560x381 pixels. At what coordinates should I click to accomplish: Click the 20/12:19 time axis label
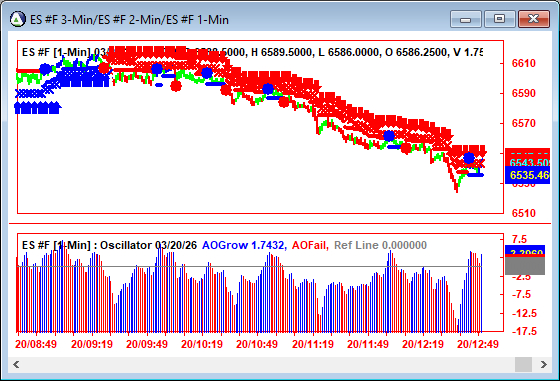(423, 344)
